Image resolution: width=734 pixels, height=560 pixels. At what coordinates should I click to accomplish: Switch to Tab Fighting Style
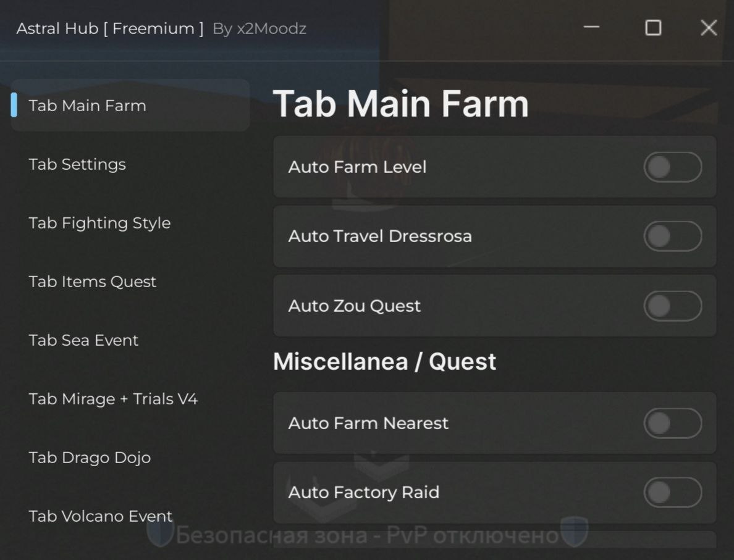click(99, 223)
